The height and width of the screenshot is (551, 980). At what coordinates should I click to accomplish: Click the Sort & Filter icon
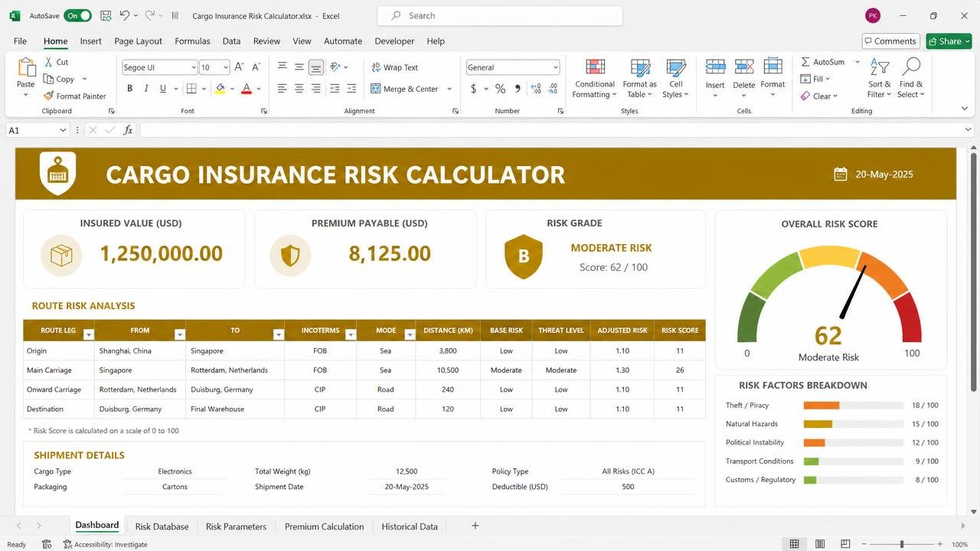click(880, 67)
